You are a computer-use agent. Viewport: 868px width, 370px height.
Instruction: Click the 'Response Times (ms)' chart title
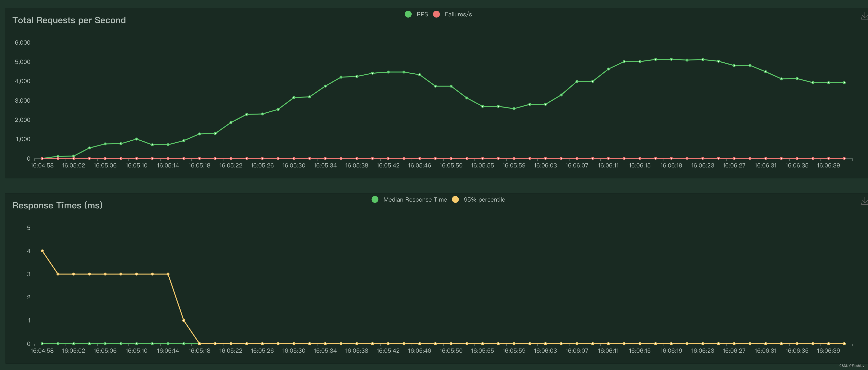(57, 205)
